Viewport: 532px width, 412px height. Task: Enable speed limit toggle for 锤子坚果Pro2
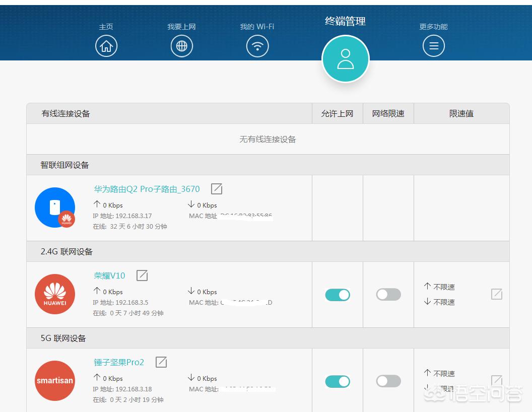pos(388,381)
